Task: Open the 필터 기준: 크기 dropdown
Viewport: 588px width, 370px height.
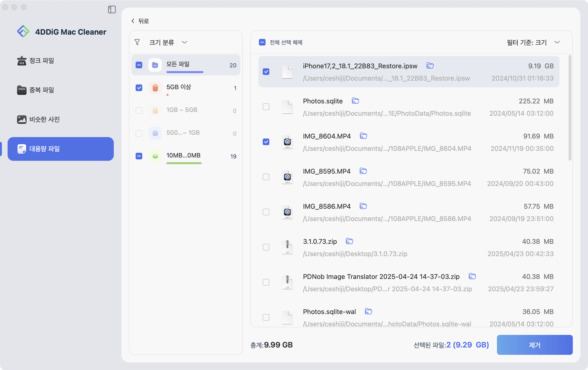Action: 533,42
